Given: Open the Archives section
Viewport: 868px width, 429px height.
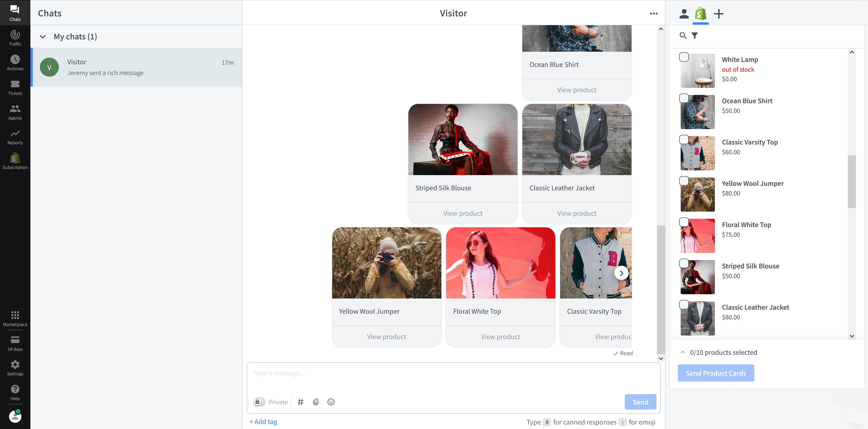Looking at the screenshot, I should point(15,62).
